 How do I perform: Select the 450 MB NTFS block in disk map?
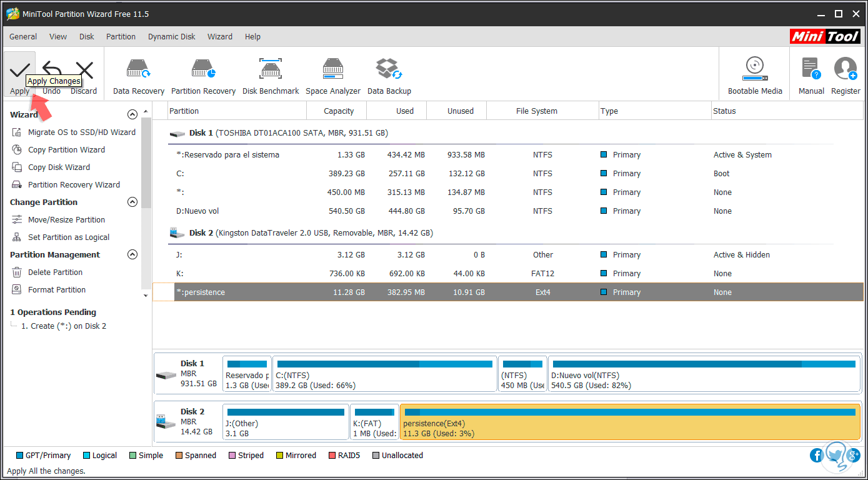[x=522, y=374]
